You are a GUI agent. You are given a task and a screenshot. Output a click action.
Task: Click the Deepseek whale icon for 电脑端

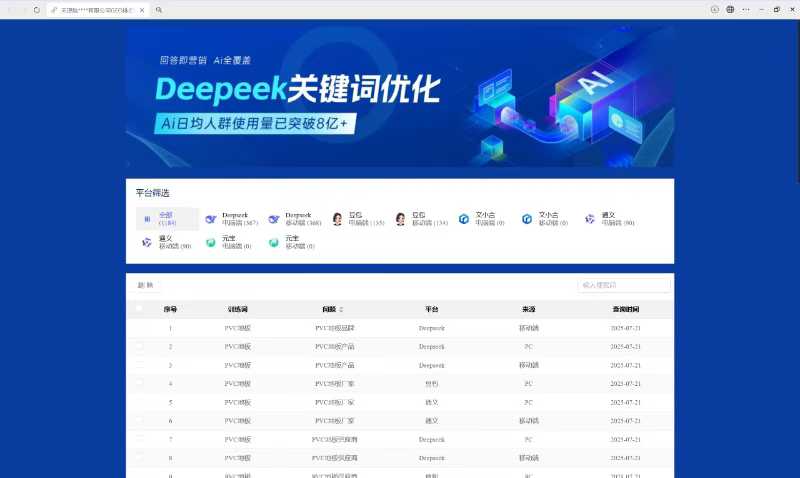pos(210,219)
